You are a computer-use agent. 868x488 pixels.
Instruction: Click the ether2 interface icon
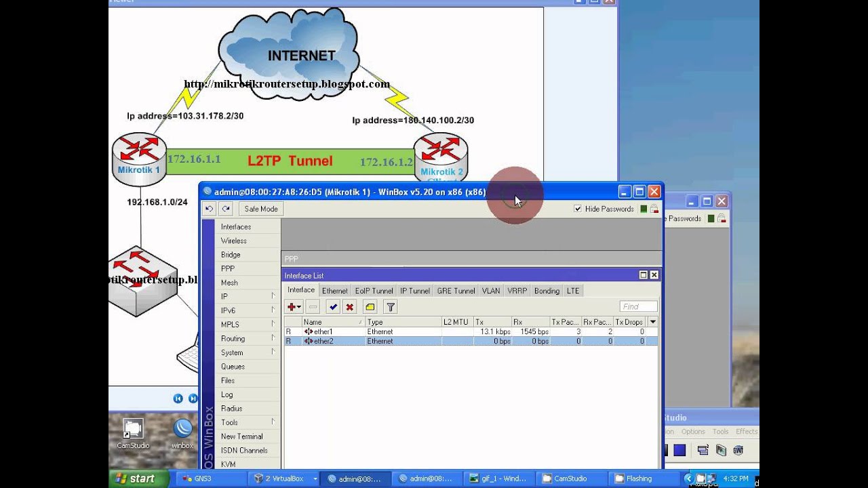coord(309,341)
